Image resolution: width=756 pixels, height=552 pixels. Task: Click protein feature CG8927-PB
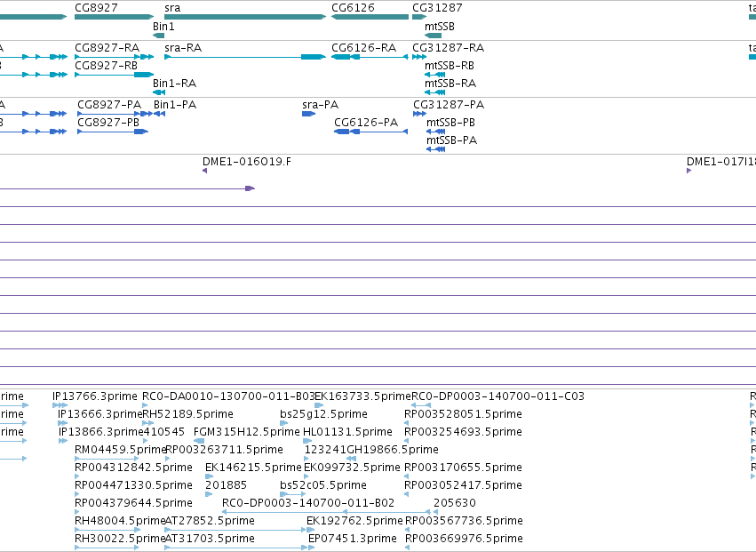[x=113, y=132]
